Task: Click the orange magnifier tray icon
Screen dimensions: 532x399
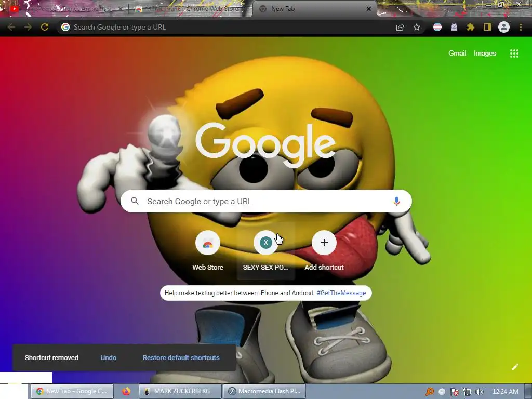Action: [430, 392]
